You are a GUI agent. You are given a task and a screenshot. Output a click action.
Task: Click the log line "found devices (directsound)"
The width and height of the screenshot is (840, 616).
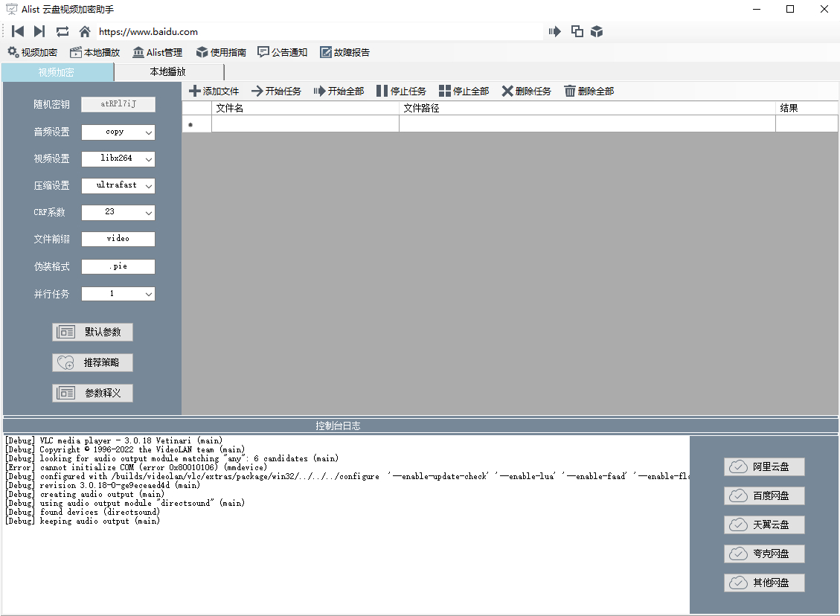83,512
